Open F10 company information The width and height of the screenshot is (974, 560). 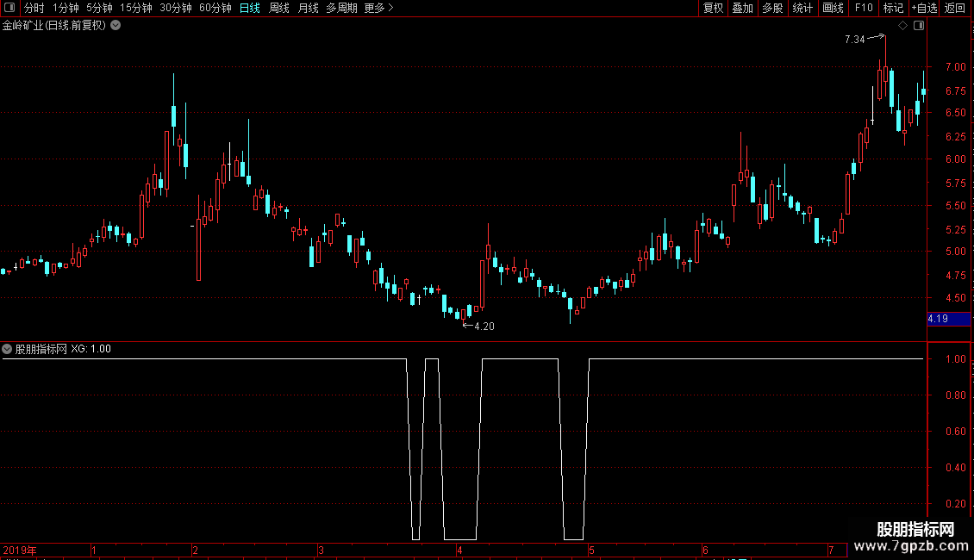[x=864, y=8]
